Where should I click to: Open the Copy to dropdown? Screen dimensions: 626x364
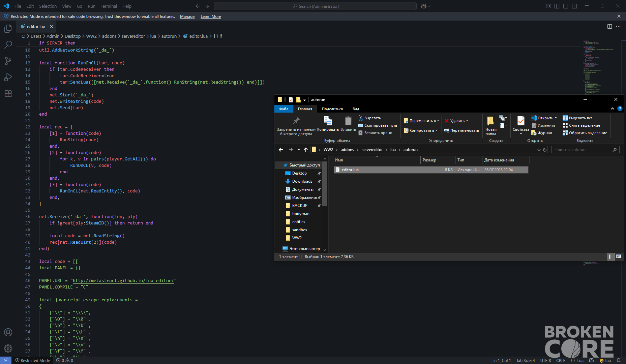(421, 130)
